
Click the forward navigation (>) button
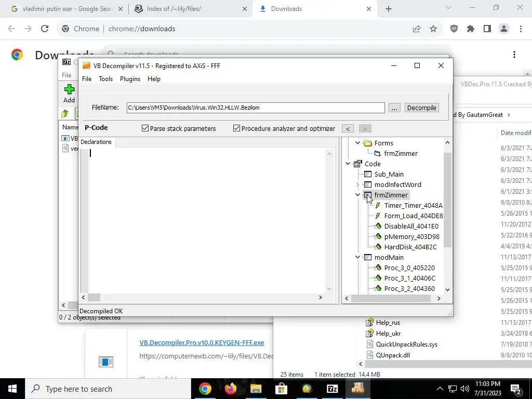[365, 129]
